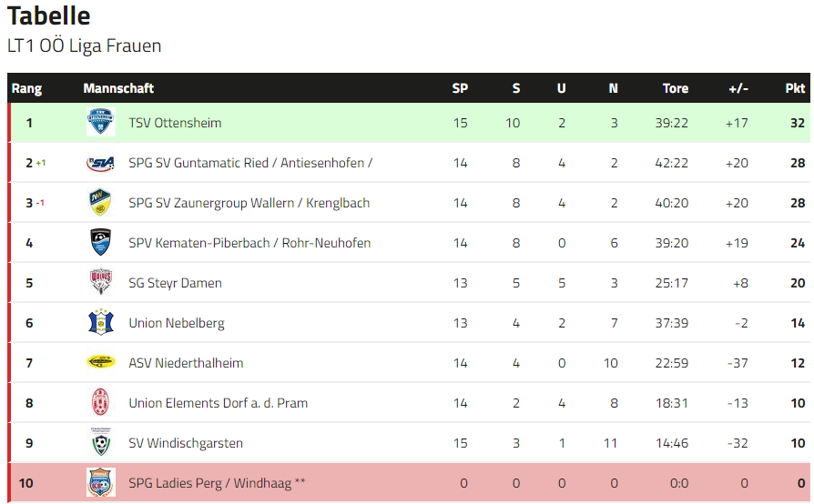Click the Tore column header
Screen dimensions: 814x504
[x=675, y=88]
